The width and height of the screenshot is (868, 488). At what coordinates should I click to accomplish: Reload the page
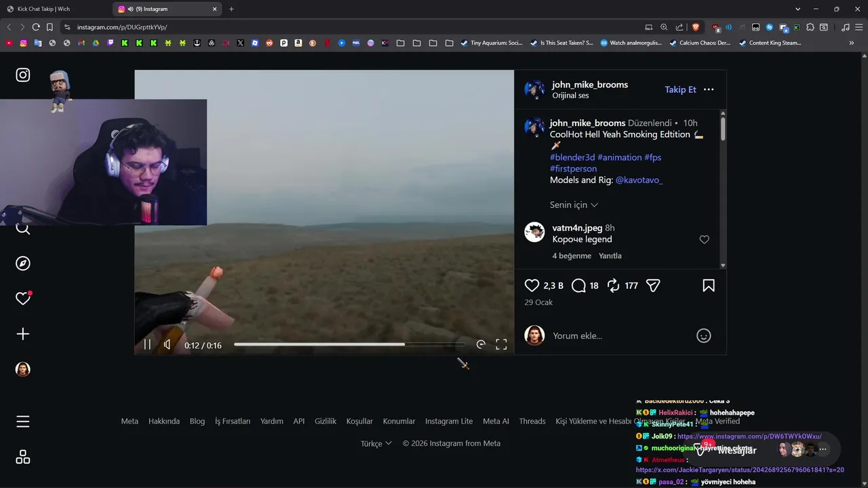36,27
